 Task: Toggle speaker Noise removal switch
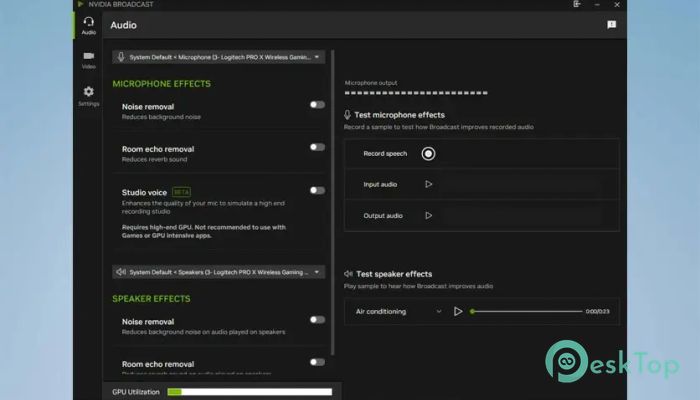click(317, 320)
